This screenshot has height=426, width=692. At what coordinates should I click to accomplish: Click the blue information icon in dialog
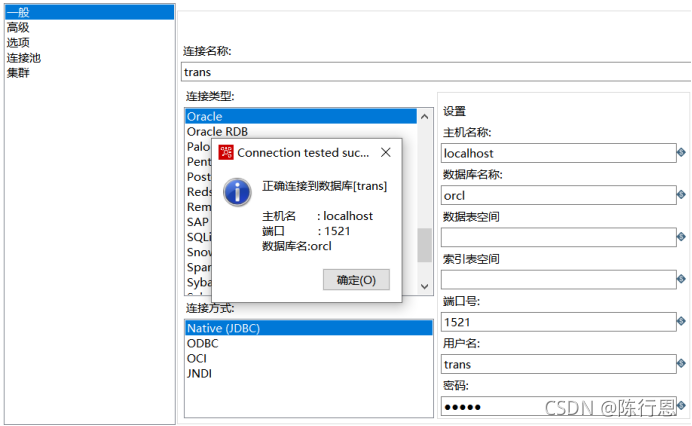[237, 192]
